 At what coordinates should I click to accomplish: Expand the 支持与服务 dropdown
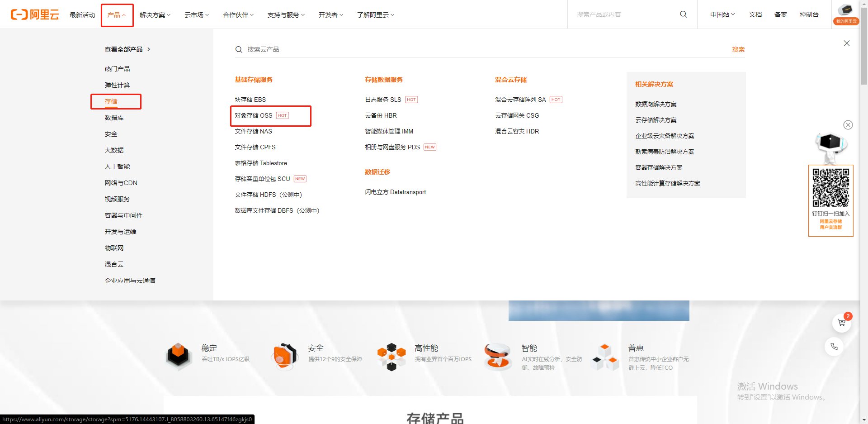(286, 15)
